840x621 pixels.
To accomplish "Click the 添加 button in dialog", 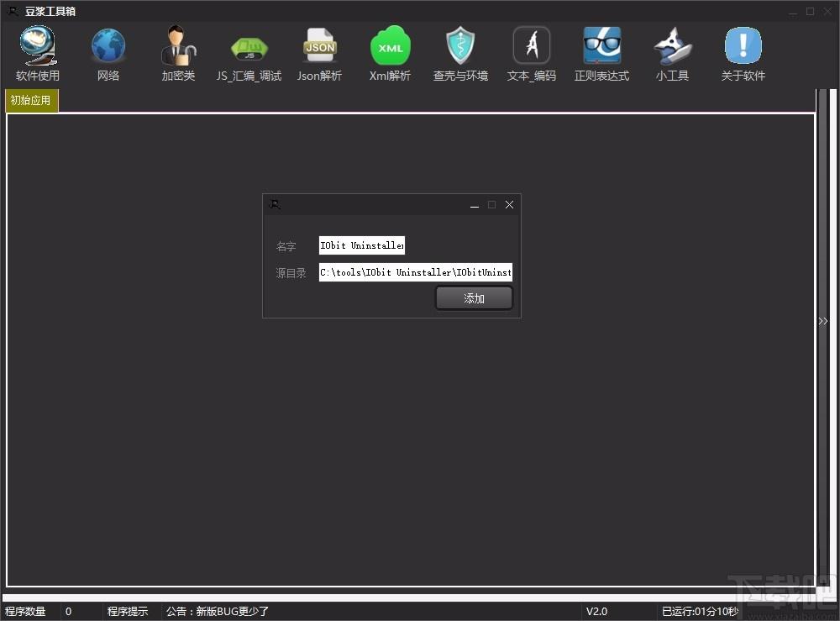I will [x=474, y=298].
